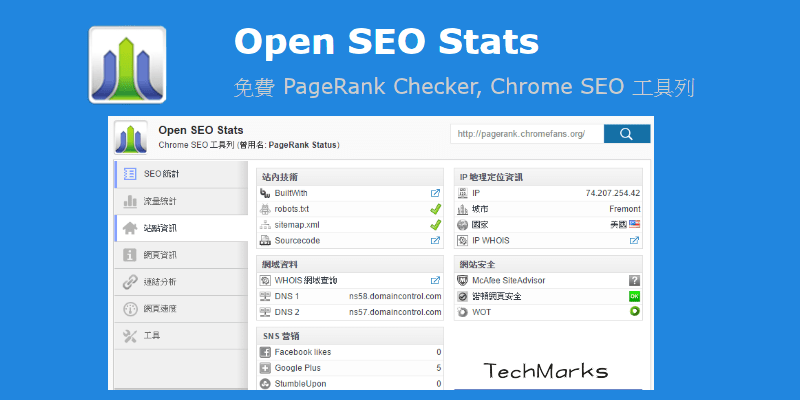Click the green OK safe browsing badge

click(x=634, y=297)
